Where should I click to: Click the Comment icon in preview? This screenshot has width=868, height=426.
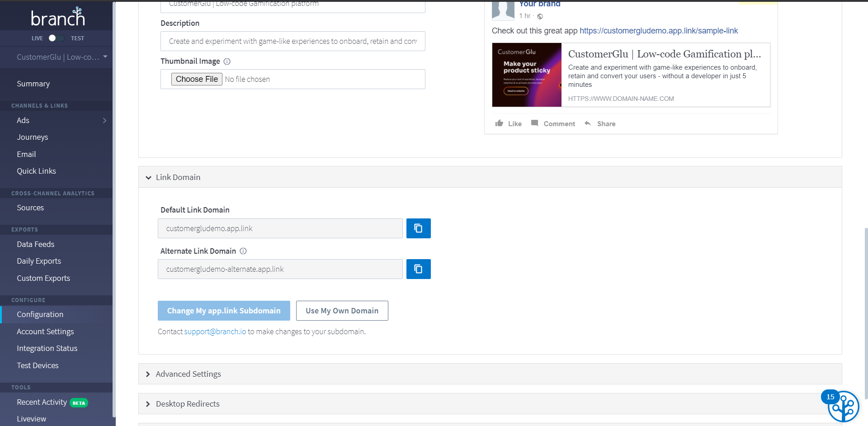534,123
